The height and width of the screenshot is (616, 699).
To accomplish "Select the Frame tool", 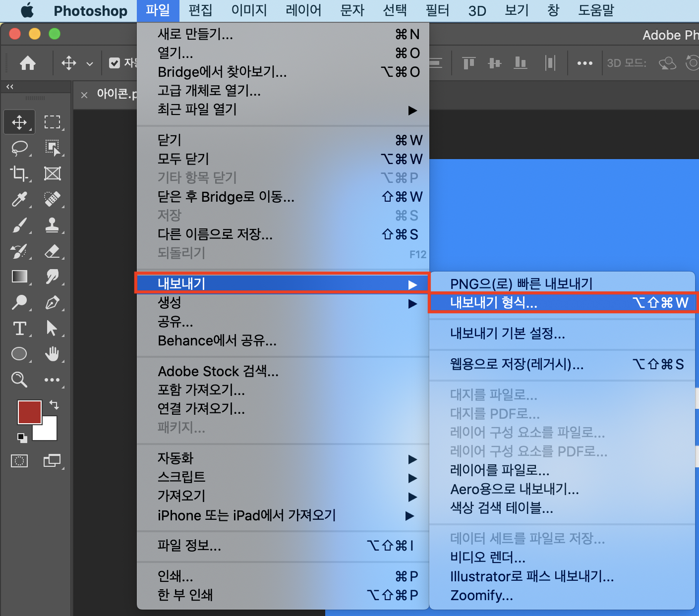I will (52, 173).
